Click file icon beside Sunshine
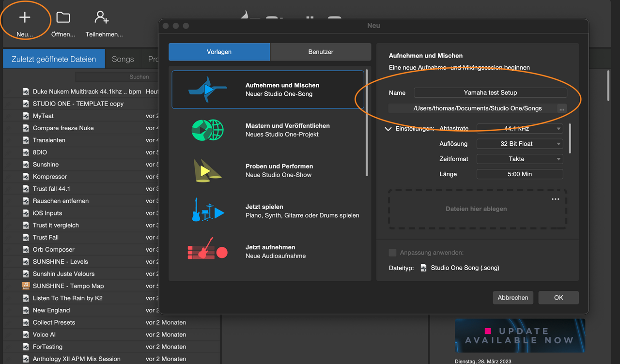The width and height of the screenshot is (620, 364). click(26, 165)
